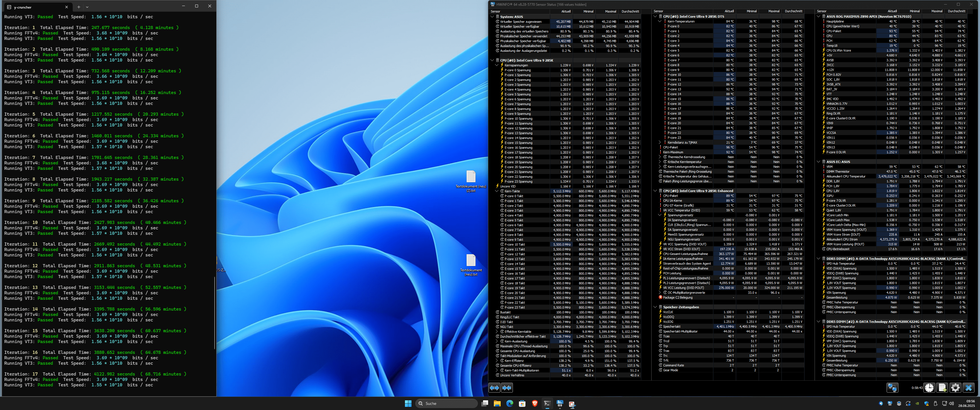Open the HWiNFO remote monitoring network icon
The width and height of the screenshot is (980, 410).
(x=892, y=387)
